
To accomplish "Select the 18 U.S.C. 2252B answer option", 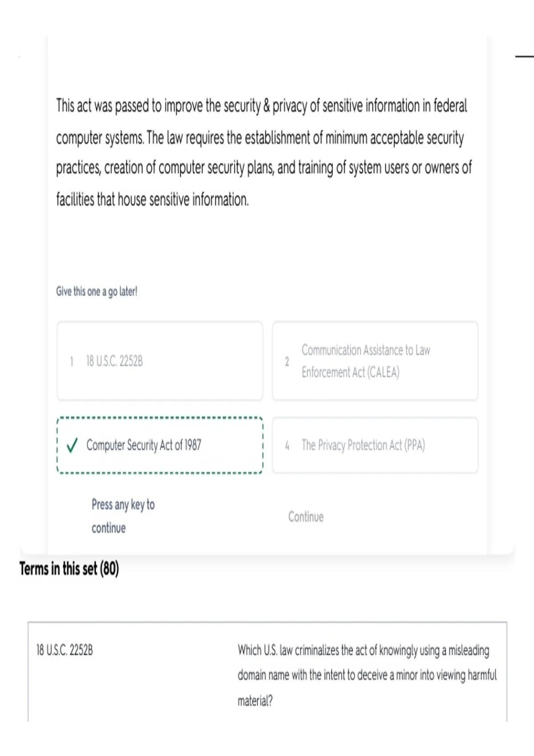I will coord(159,361).
